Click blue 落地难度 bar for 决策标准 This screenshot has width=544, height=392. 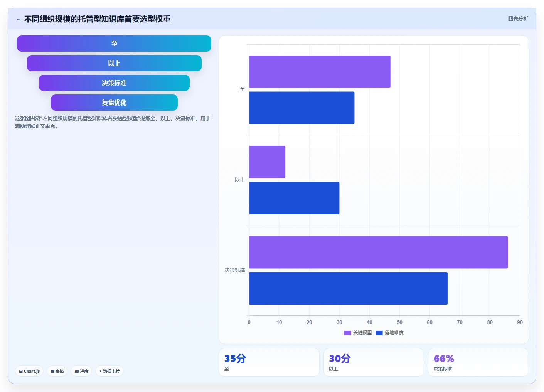pyautogui.click(x=348, y=288)
